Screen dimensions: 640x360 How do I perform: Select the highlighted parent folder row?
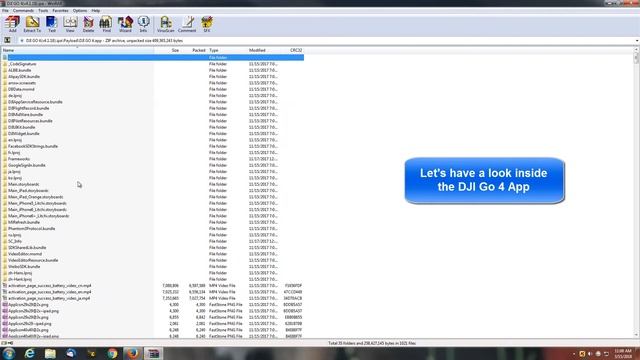[x=153, y=58]
